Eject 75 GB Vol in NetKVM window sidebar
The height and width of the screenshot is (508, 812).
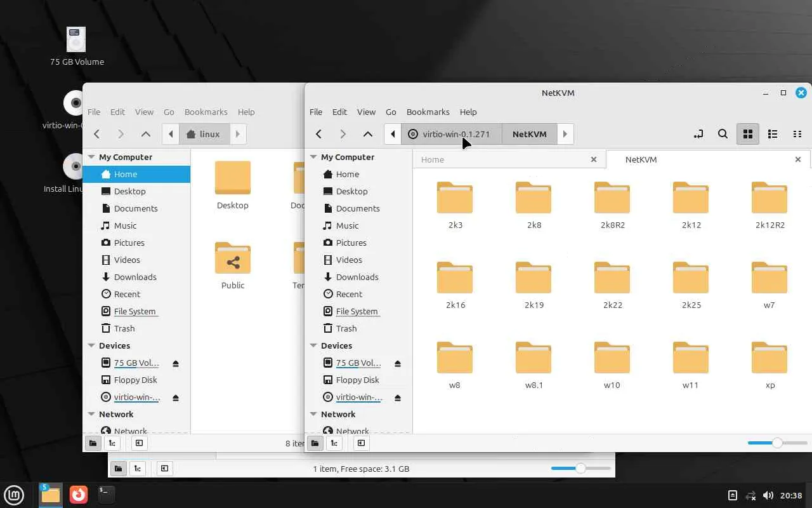(x=398, y=363)
